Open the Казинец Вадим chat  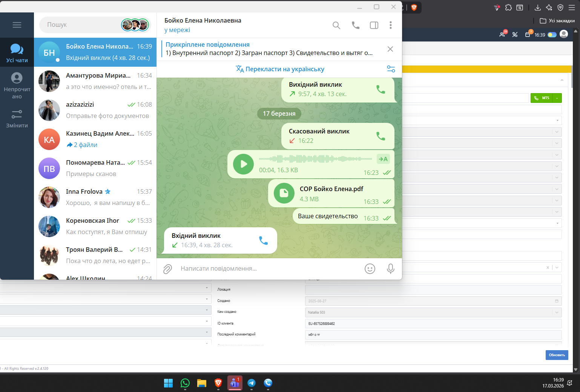pos(95,139)
